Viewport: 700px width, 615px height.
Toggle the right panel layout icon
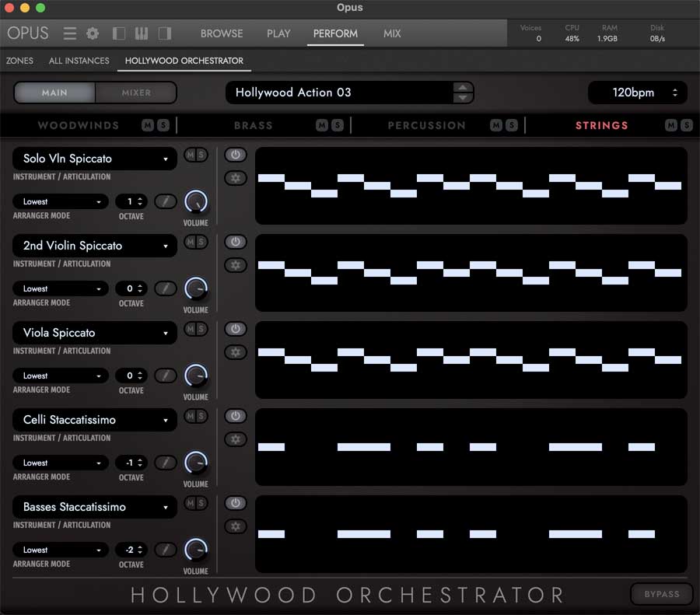165,33
